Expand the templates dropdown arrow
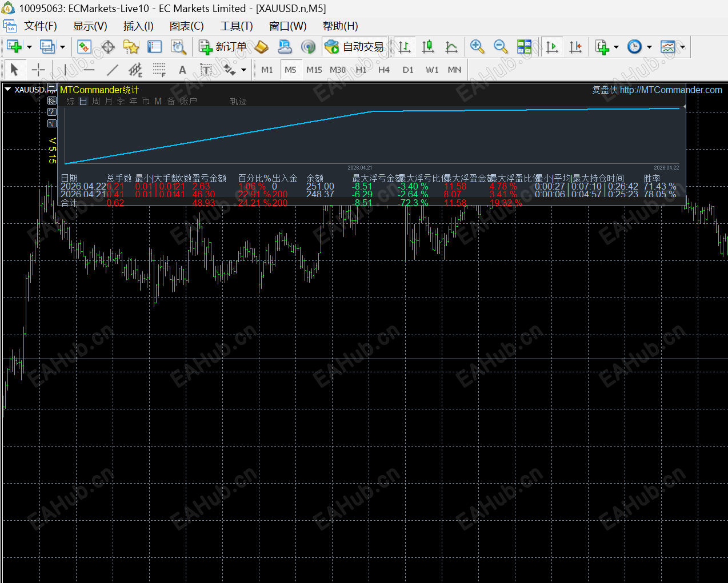This screenshot has width=728, height=583. 682,47
